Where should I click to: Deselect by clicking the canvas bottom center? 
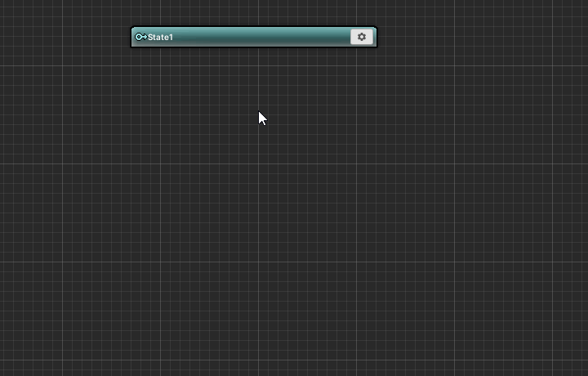pyautogui.click(x=294, y=360)
